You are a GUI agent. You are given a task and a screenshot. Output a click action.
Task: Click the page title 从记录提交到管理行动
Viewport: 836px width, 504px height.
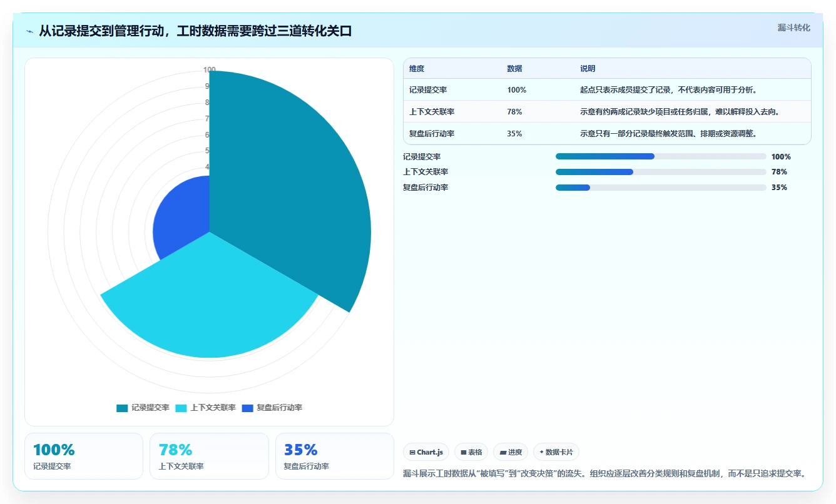[x=195, y=31]
